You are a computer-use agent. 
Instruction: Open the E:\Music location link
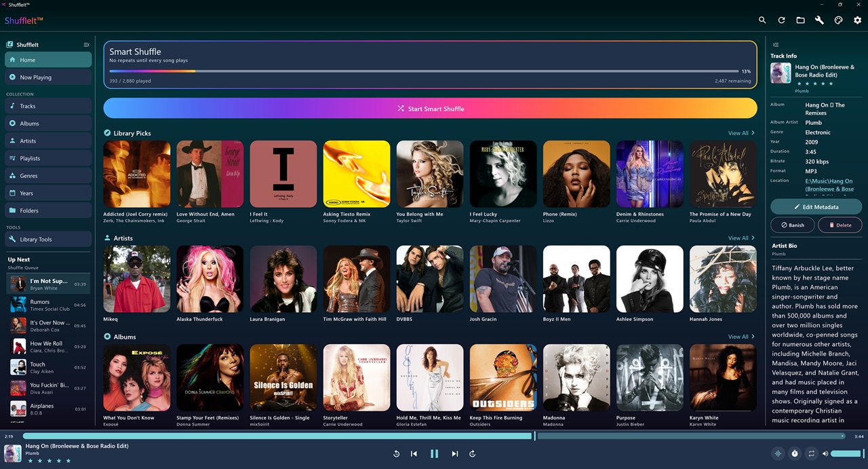tap(830, 185)
